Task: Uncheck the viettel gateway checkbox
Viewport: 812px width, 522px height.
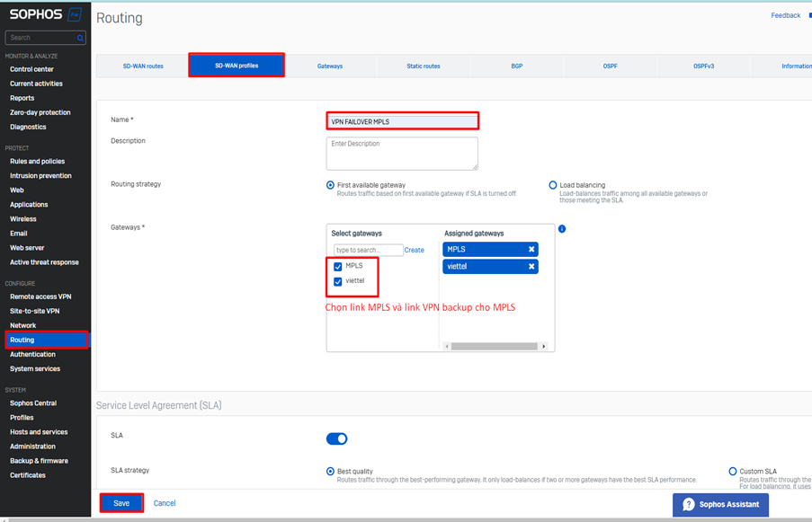Action: [x=338, y=281]
